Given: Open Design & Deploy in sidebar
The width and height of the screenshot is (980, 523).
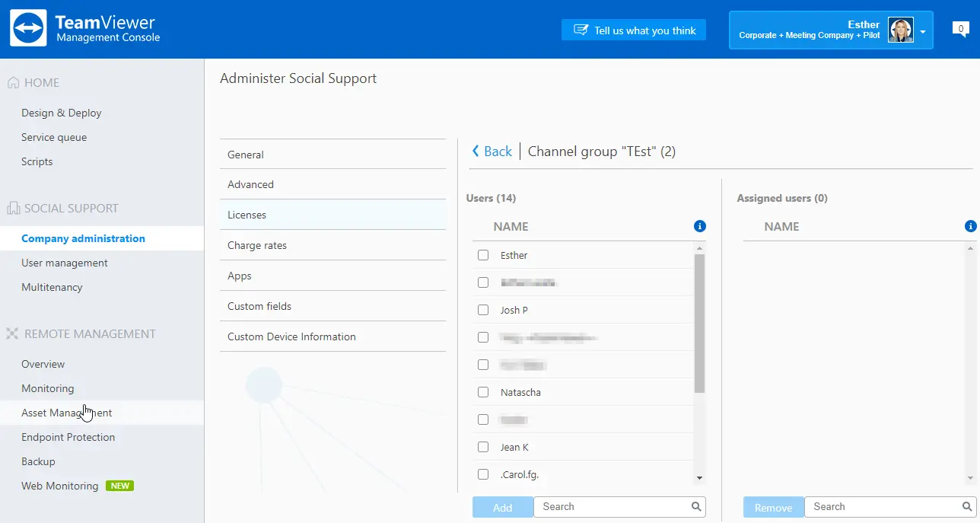Looking at the screenshot, I should point(62,113).
